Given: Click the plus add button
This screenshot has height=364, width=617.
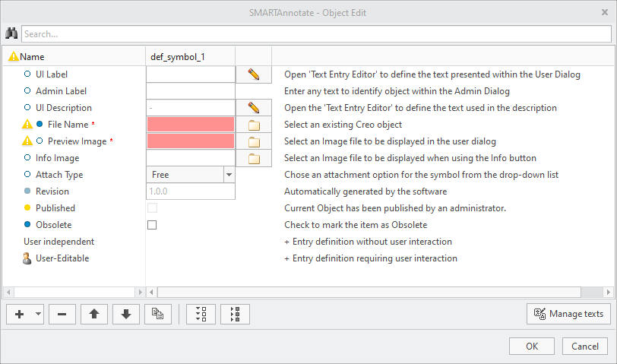Looking at the screenshot, I should tap(19, 314).
